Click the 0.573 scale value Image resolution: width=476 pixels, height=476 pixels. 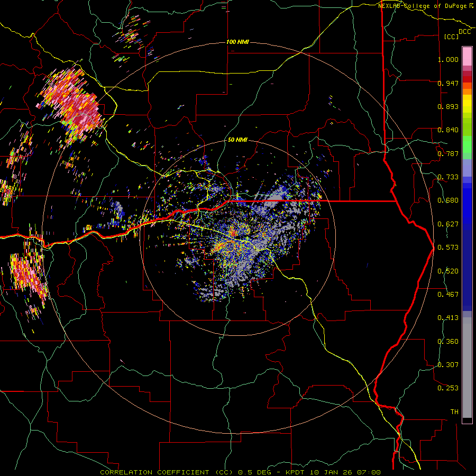[x=448, y=248]
